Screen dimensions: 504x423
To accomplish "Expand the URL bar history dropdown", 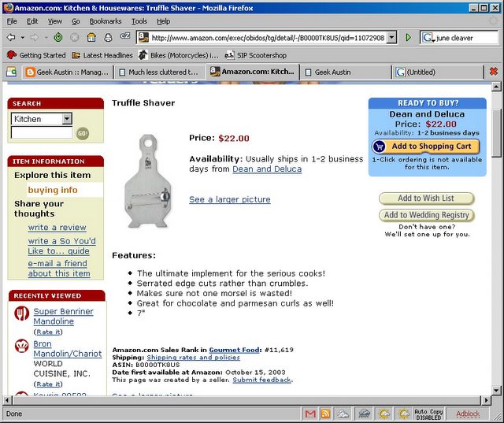I will 391,38.
